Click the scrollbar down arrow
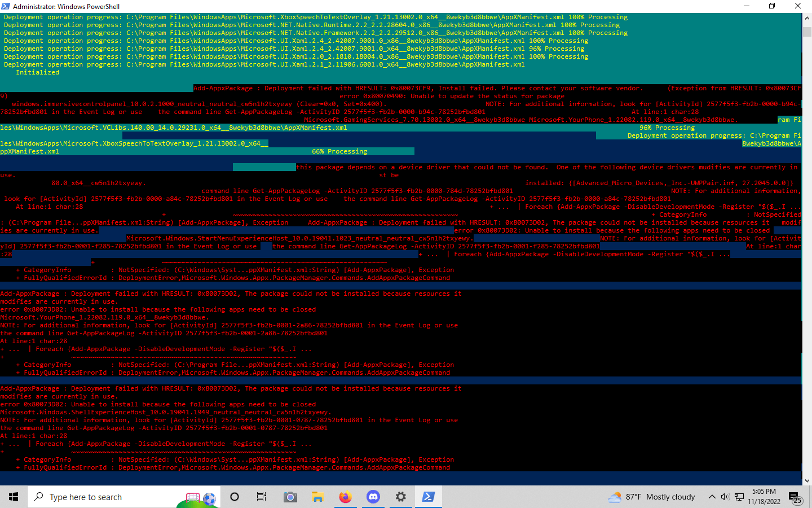The height and width of the screenshot is (508, 812). (807, 480)
